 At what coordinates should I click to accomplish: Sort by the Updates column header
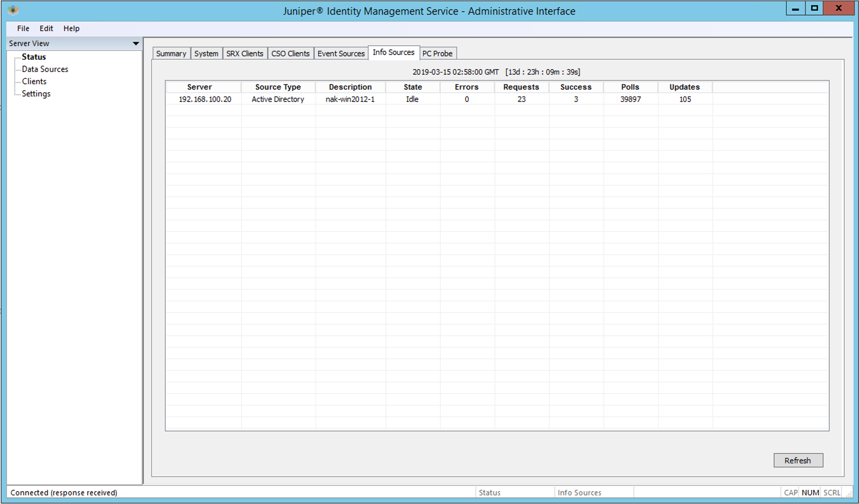click(x=685, y=87)
